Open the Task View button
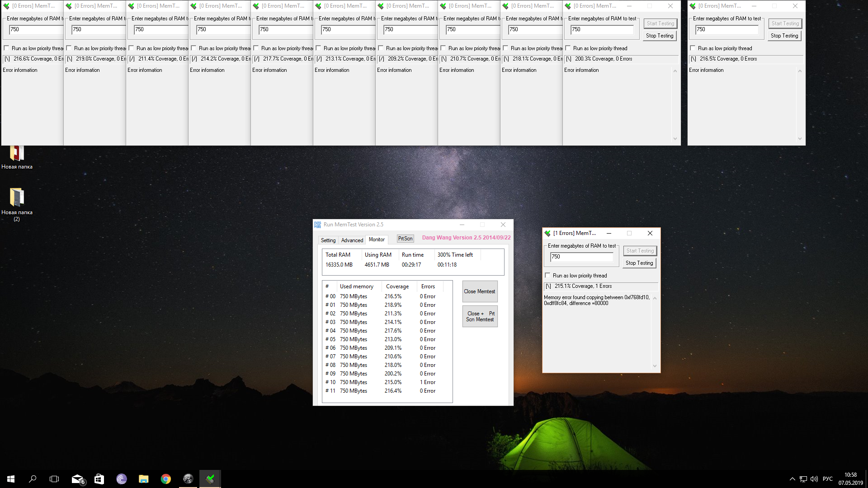This screenshot has width=868, height=488. [54, 479]
